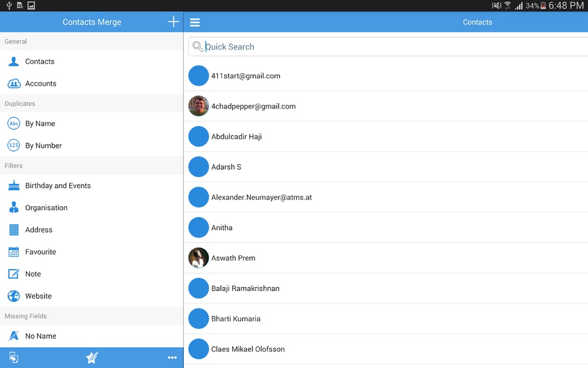Filter contacts by Favourite
Viewport: 588px width, 368px height.
click(x=91, y=251)
